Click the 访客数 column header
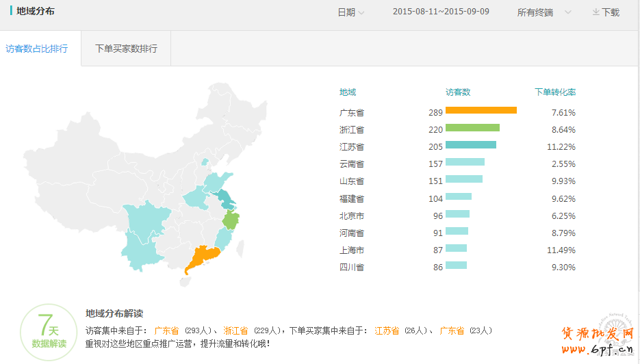 click(x=458, y=92)
